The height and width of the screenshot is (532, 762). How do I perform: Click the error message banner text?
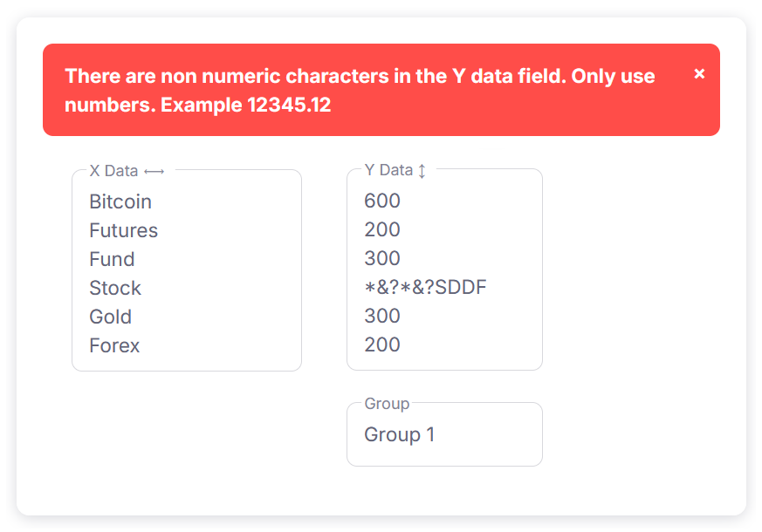pyautogui.click(x=359, y=90)
